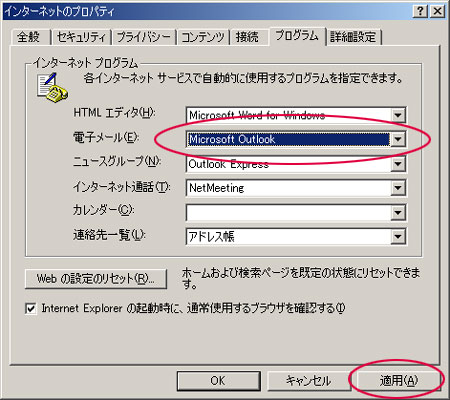The height and width of the screenshot is (400, 450).
Task: Toggle the Internet Explorer default browser check
Action: [x=31, y=309]
